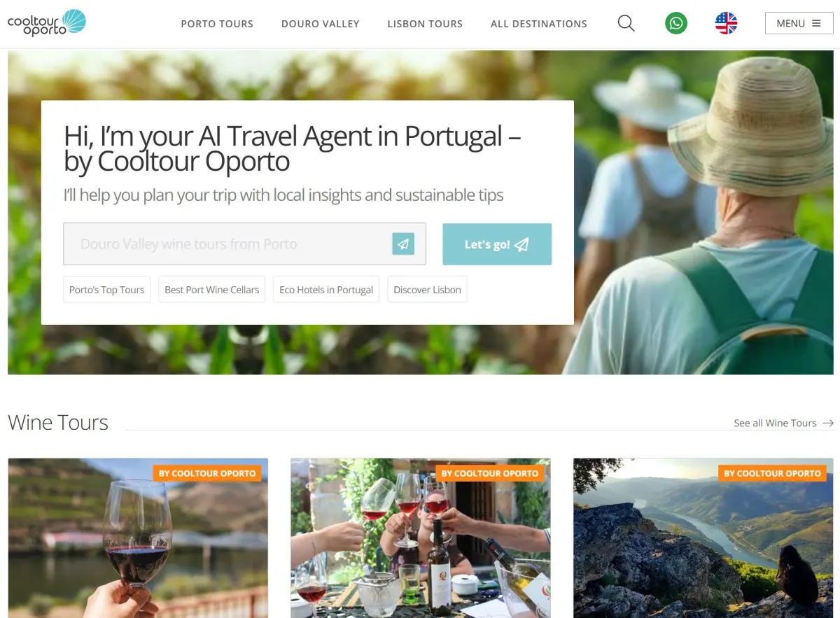Image resolution: width=840 pixels, height=618 pixels.
Task: Open the search magnifier icon
Action: (626, 23)
